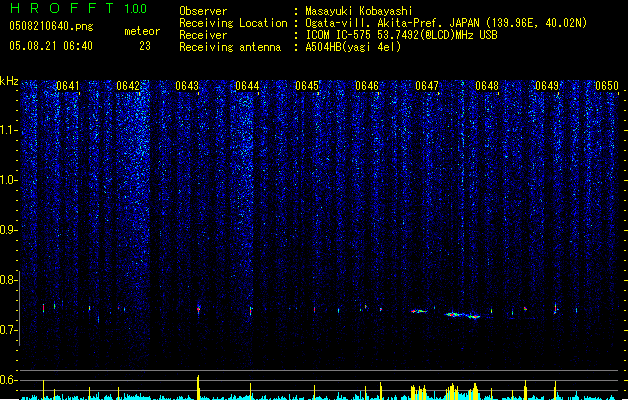Click the 0648 time marker
The width and height of the screenshot is (629, 400).
(487, 86)
